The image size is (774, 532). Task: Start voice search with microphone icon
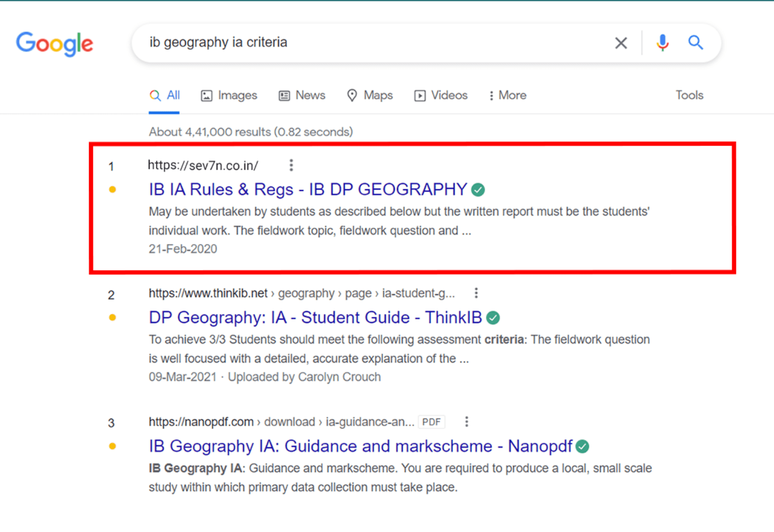pos(662,43)
